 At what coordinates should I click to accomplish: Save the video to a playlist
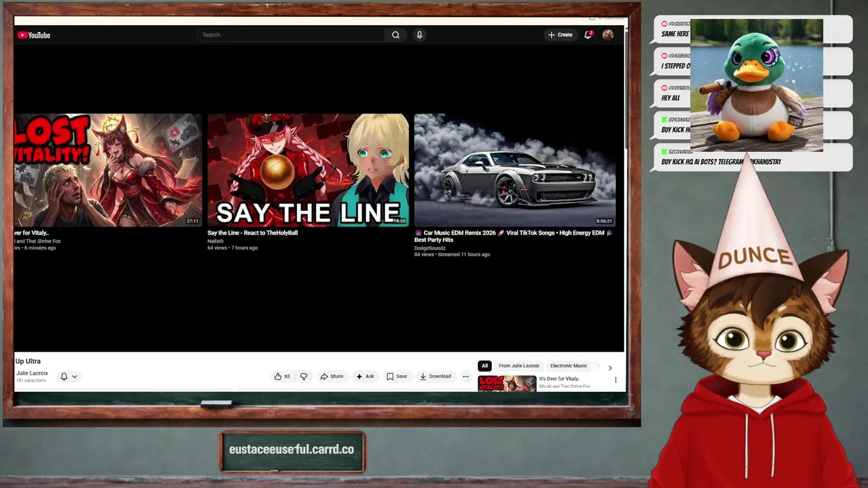point(397,376)
